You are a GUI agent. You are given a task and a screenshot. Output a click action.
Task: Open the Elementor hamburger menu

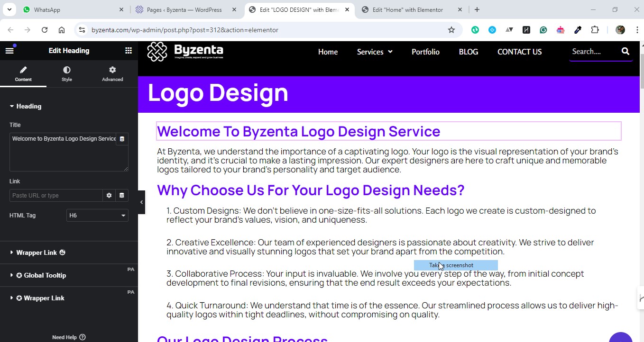click(x=10, y=50)
